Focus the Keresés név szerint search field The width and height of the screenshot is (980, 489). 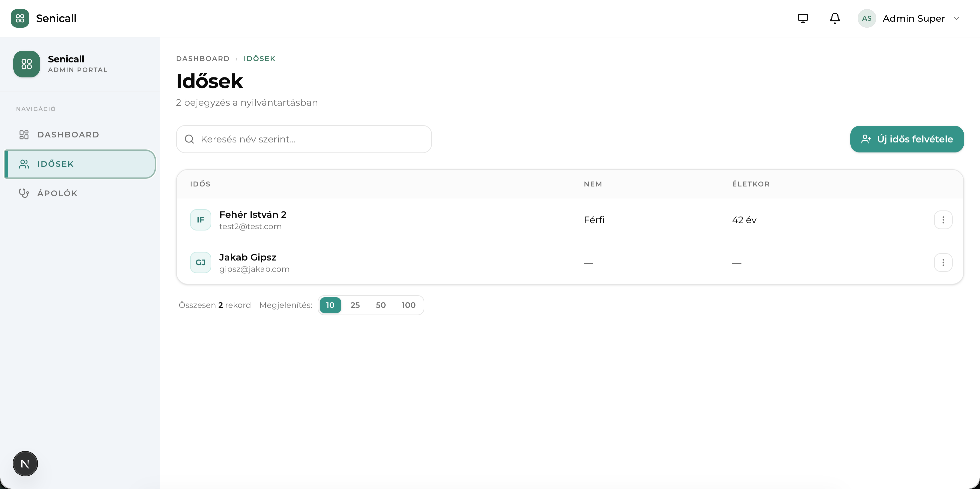[x=304, y=139]
